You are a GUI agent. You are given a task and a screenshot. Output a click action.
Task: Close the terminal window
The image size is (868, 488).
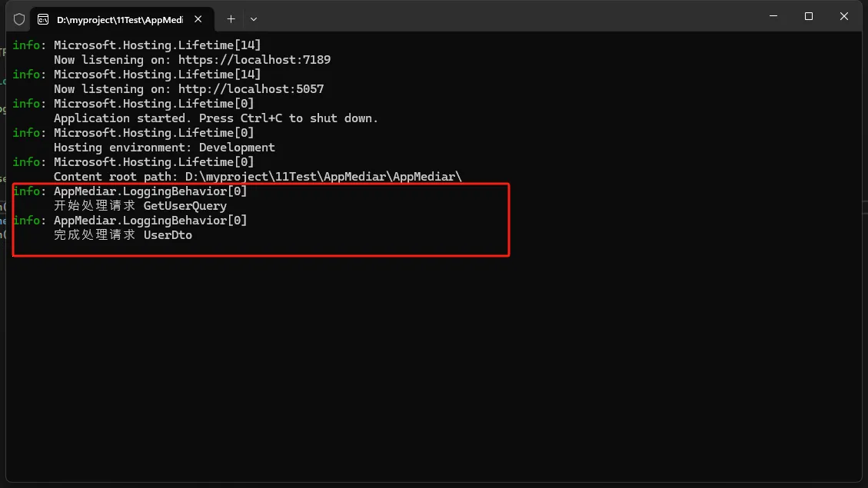844,16
